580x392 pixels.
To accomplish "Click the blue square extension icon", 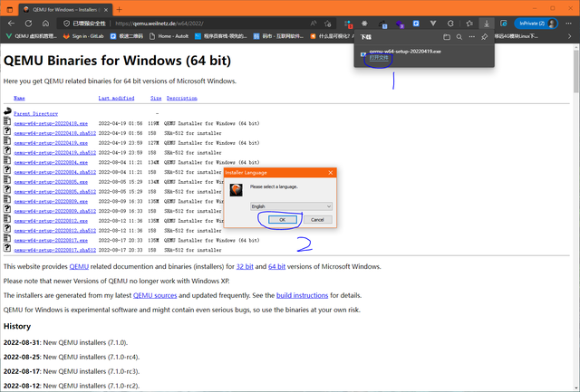I will point(416,24).
